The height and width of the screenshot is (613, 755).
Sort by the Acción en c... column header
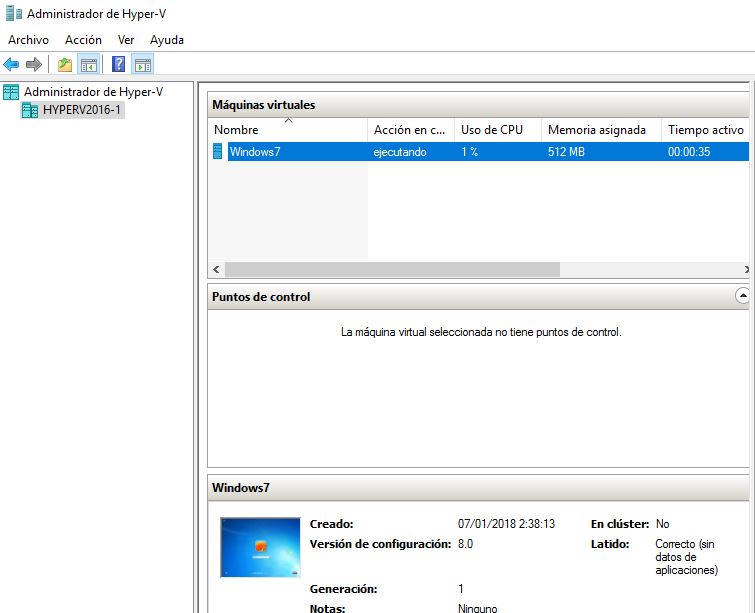(x=411, y=130)
